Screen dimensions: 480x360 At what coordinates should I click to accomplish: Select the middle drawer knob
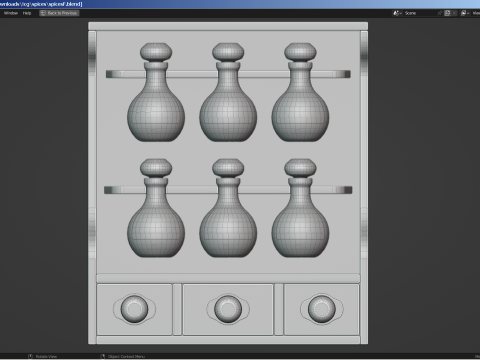click(228, 309)
